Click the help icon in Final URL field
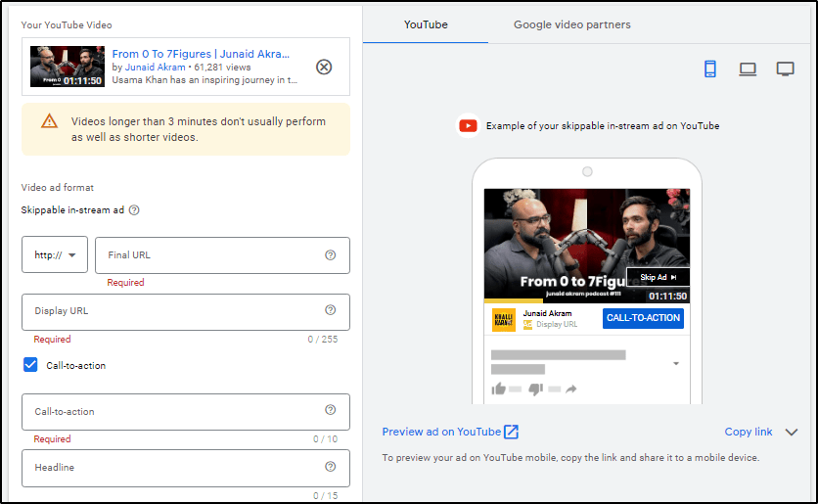 [x=330, y=255]
